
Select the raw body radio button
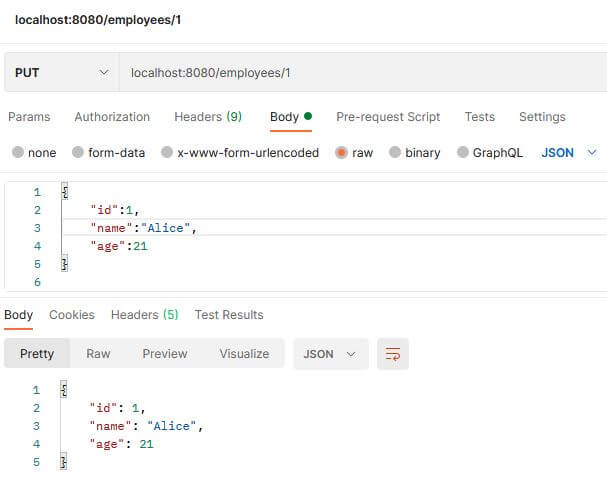341,153
